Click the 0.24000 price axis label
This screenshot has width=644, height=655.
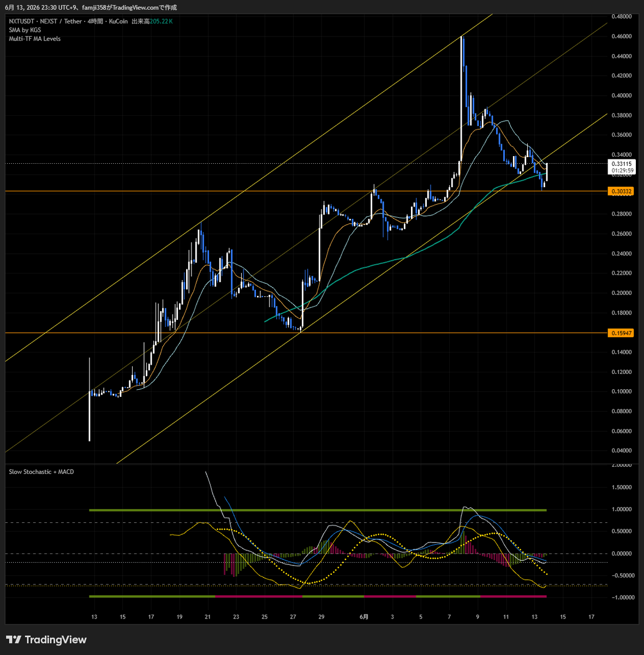(x=622, y=253)
